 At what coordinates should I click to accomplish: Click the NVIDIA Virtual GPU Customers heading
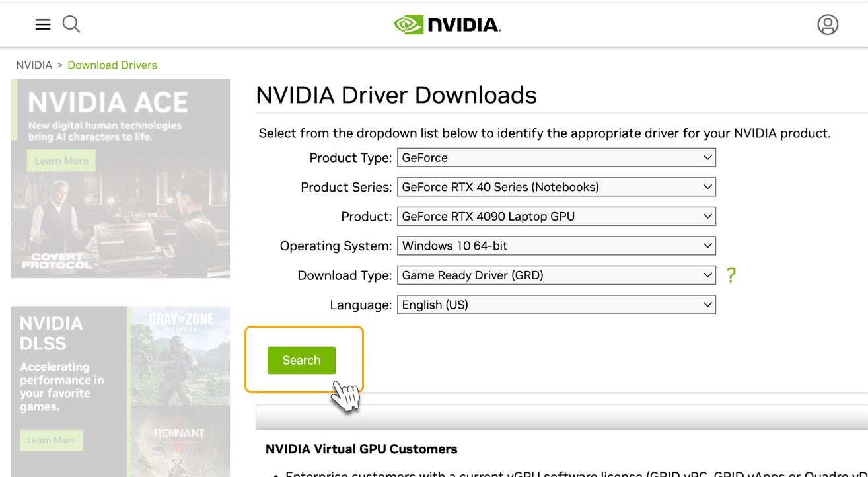[x=361, y=449]
